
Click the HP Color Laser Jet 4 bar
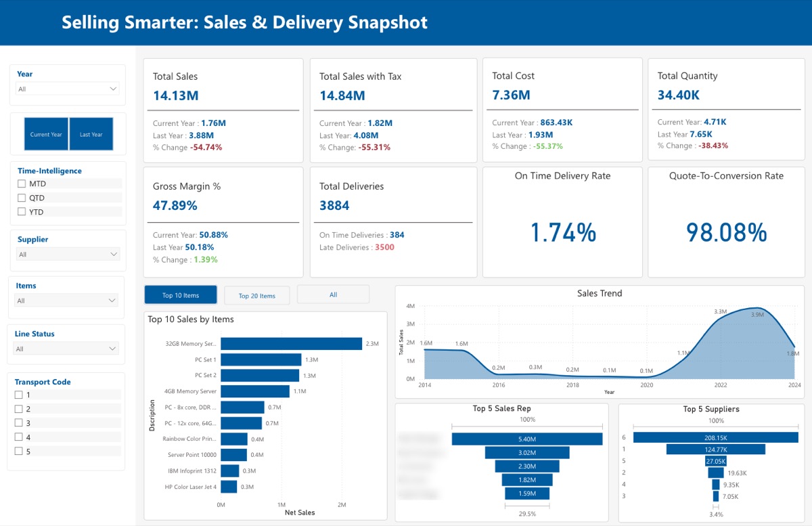coord(229,487)
